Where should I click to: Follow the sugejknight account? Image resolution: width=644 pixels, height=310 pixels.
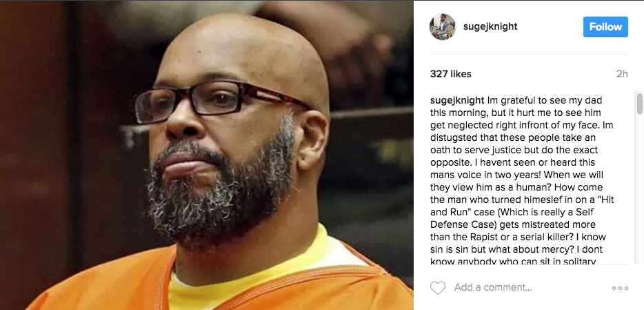click(605, 27)
